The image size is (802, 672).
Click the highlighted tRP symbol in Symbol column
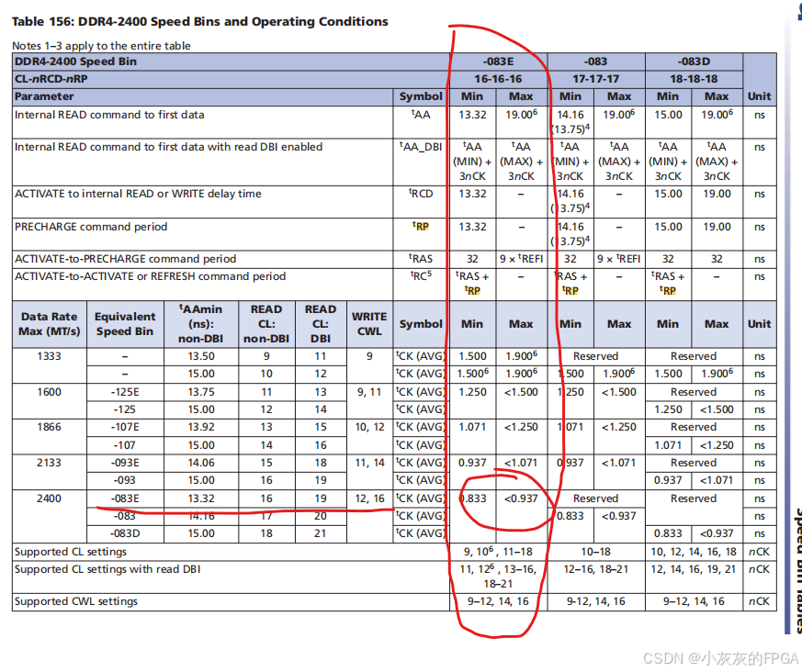[x=421, y=227]
